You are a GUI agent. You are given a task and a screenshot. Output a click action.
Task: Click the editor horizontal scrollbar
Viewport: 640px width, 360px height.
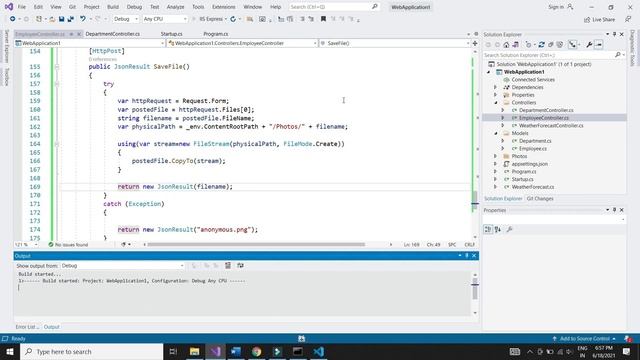[256, 244]
